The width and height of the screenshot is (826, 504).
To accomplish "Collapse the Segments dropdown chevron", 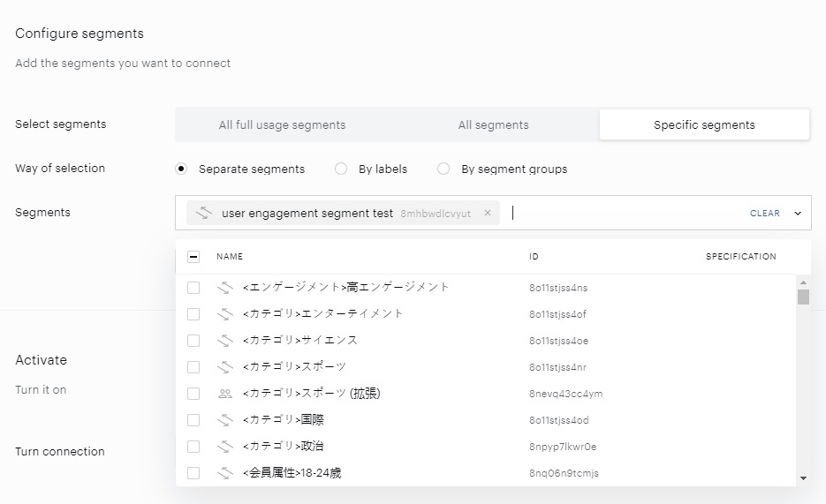I will [x=798, y=213].
